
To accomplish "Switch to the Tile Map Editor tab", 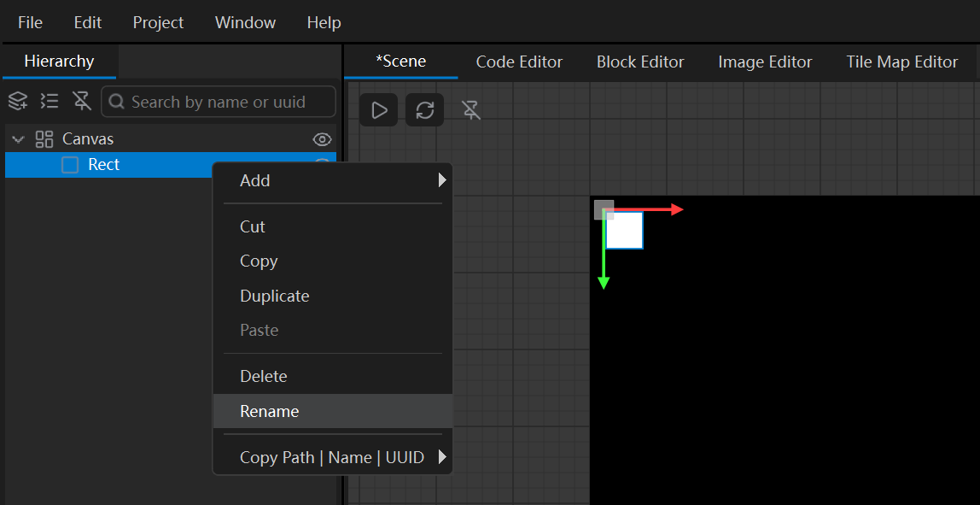I will 901,62.
